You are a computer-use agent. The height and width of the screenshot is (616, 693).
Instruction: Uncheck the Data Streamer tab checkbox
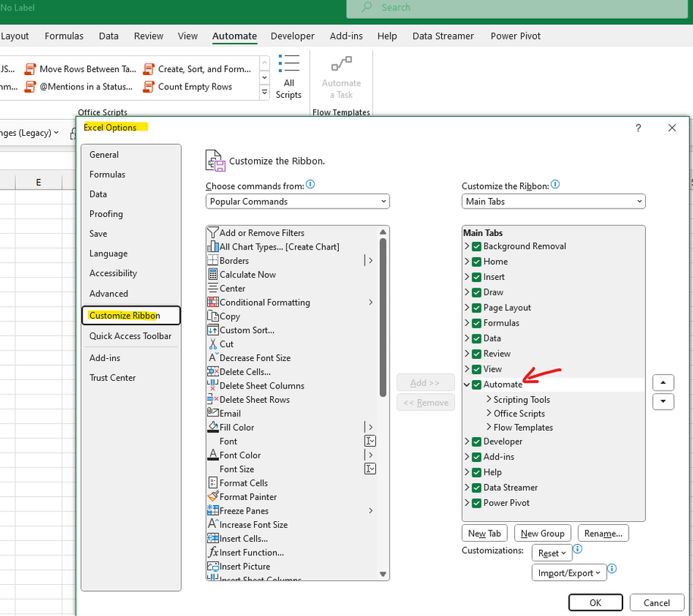click(x=476, y=488)
